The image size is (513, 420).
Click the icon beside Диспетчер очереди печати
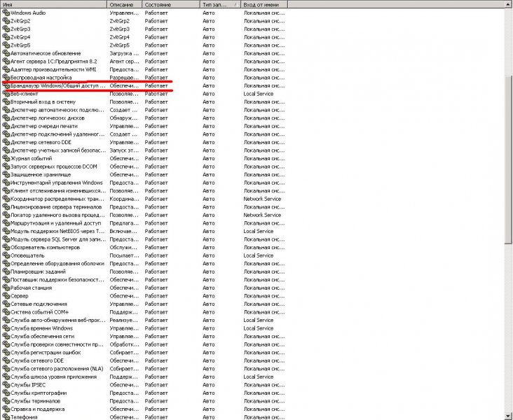[6, 126]
